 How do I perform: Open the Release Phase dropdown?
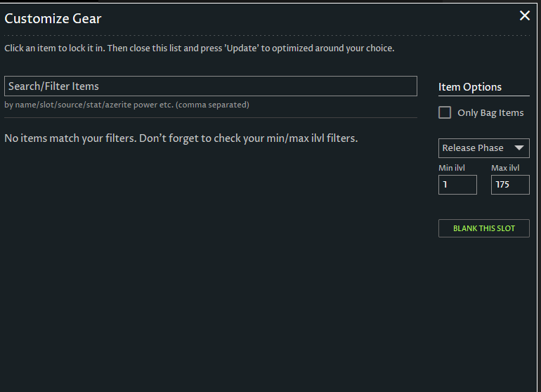click(x=483, y=148)
